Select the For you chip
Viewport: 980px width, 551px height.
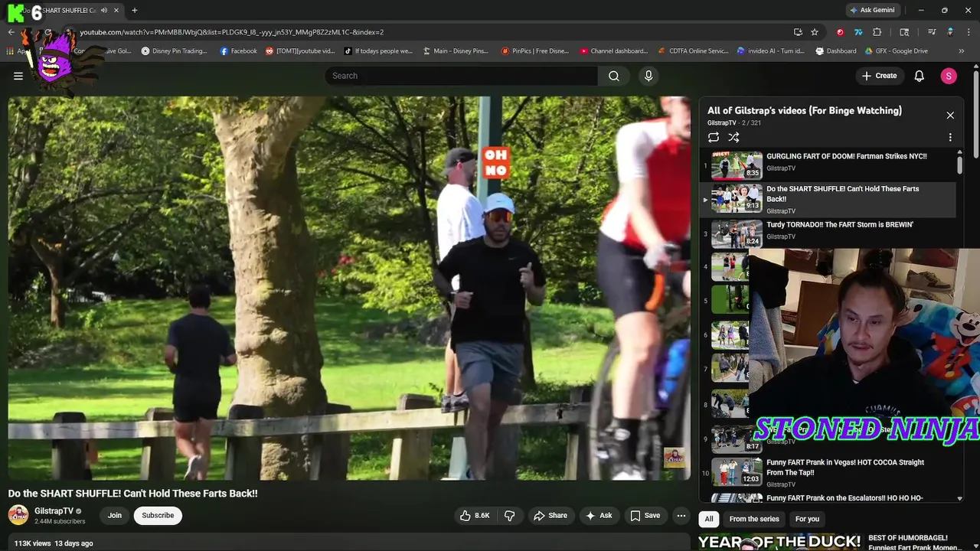tap(807, 519)
